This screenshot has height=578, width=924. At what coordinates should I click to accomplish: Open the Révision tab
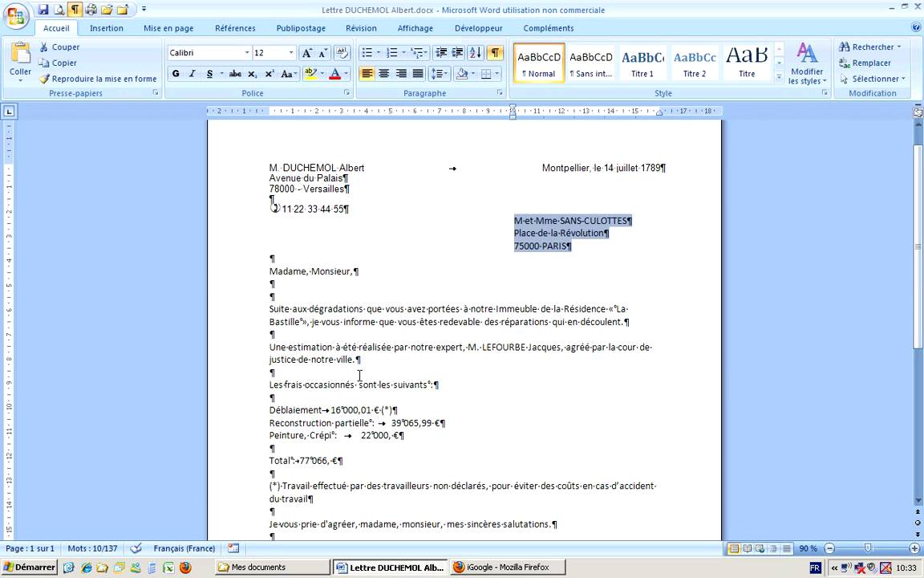(x=361, y=28)
